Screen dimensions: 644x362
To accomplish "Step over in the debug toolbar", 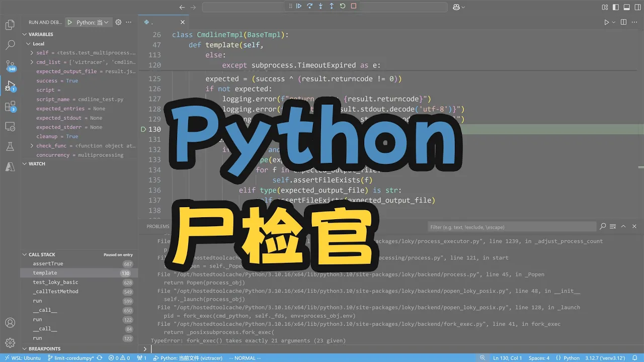I will click(309, 6).
